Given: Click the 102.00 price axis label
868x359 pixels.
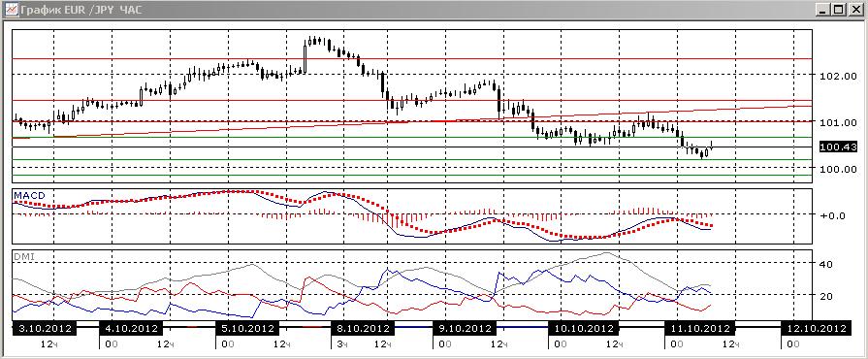Looking at the screenshot, I should [838, 76].
